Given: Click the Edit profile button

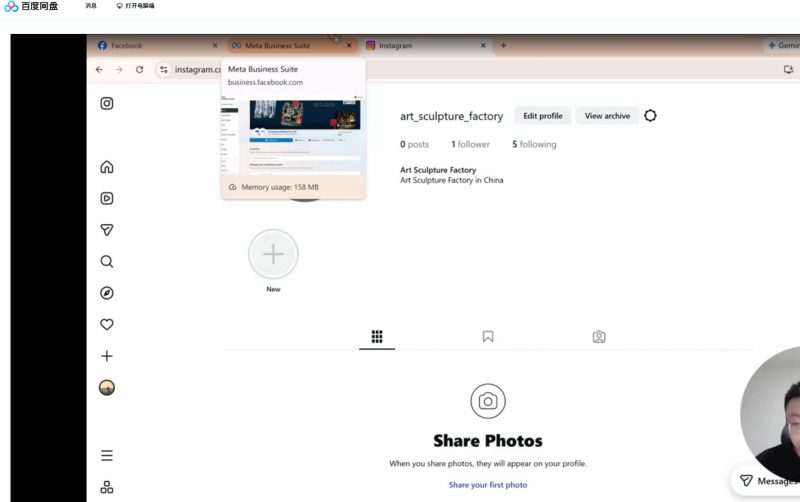Looking at the screenshot, I should coord(543,116).
